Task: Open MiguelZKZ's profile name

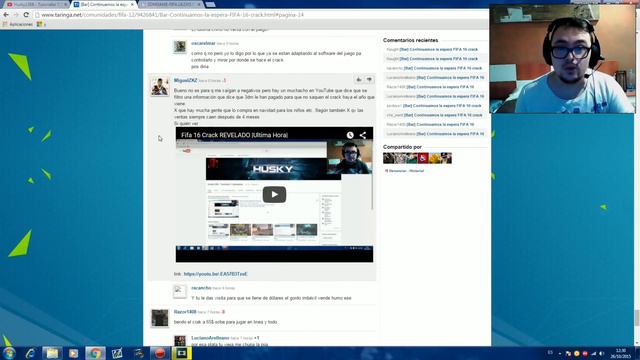Action: point(185,80)
